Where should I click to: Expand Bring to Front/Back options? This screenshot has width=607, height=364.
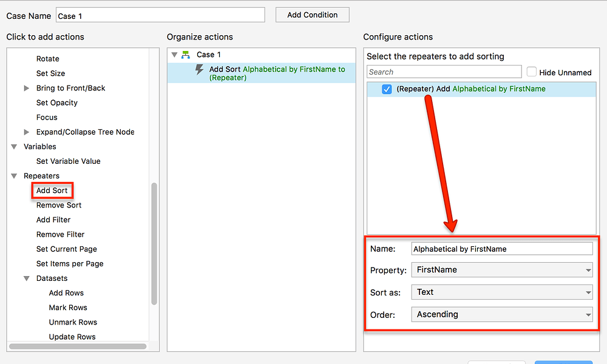pyautogui.click(x=27, y=88)
